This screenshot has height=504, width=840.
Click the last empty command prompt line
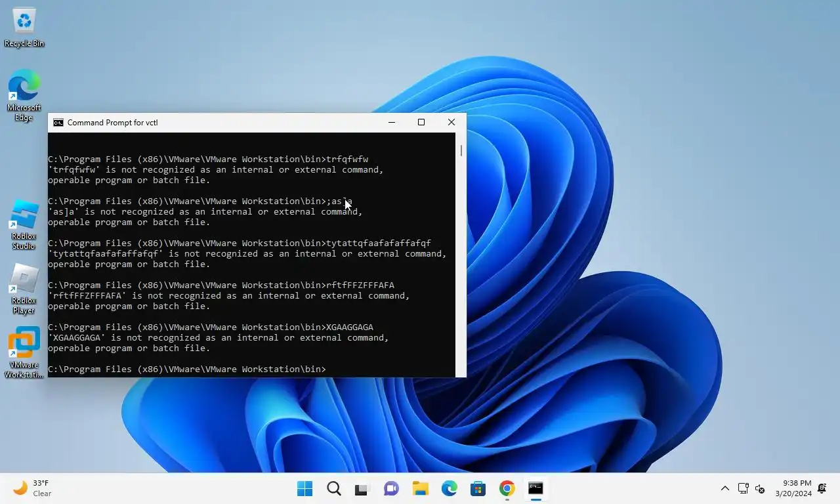pyautogui.click(x=187, y=369)
